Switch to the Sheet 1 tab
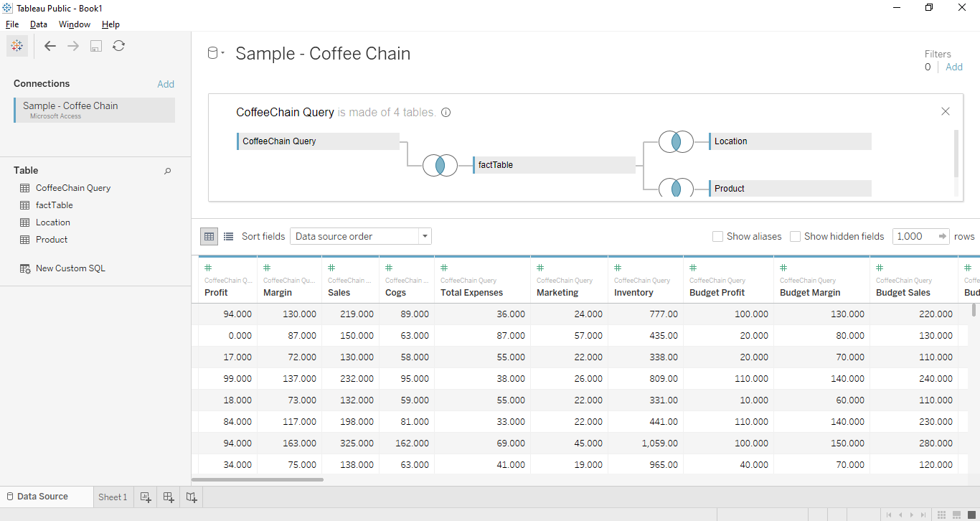The height and width of the screenshot is (521, 980). click(113, 497)
